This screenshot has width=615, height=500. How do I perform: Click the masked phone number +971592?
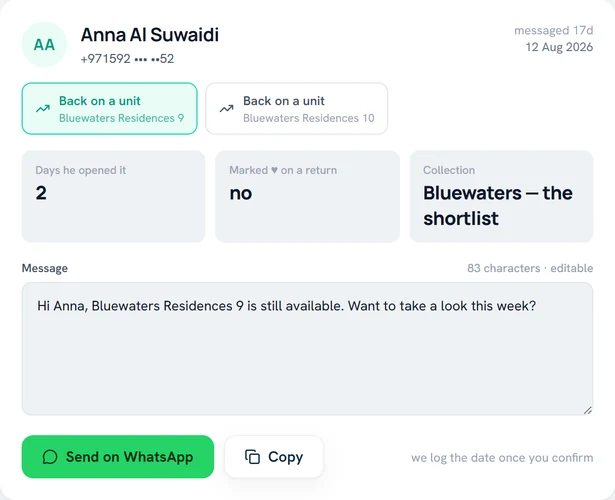(x=127, y=59)
